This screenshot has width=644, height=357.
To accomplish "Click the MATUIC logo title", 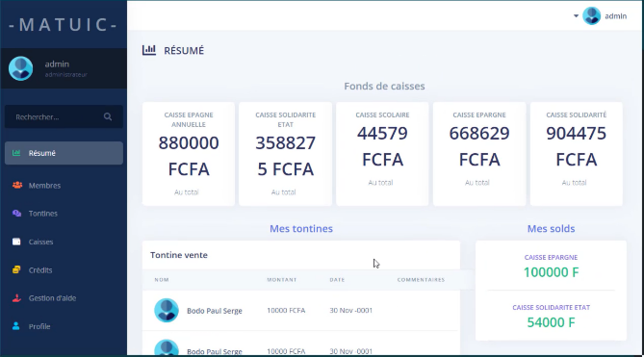I will (x=64, y=25).
